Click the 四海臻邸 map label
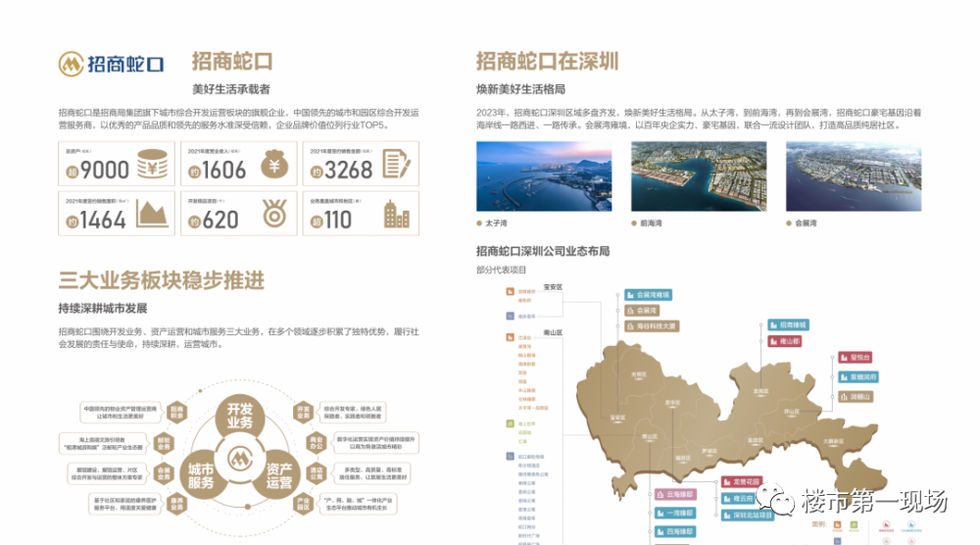This screenshot has width=980, height=545. point(675,532)
